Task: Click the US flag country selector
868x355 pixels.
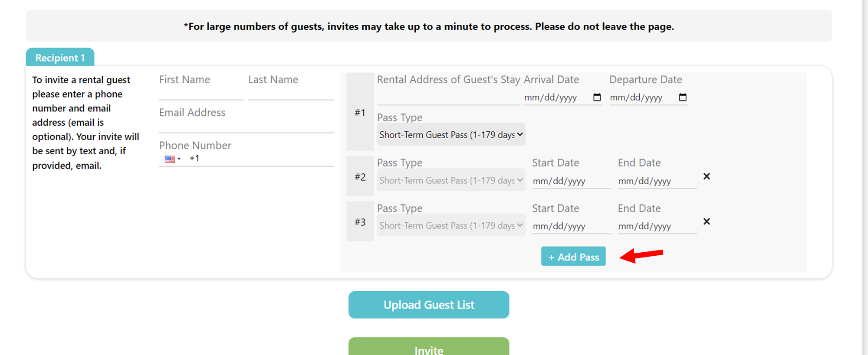Action: pyautogui.click(x=172, y=159)
